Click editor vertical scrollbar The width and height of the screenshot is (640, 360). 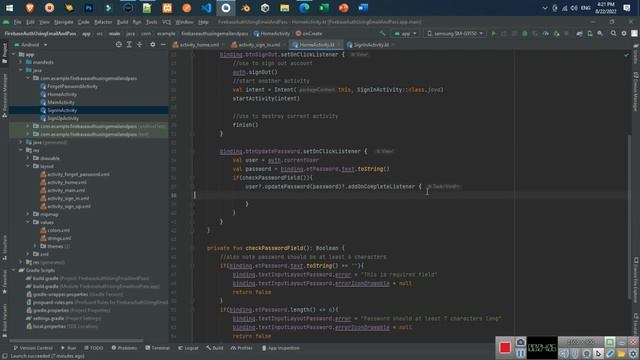click(x=629, y=216)
